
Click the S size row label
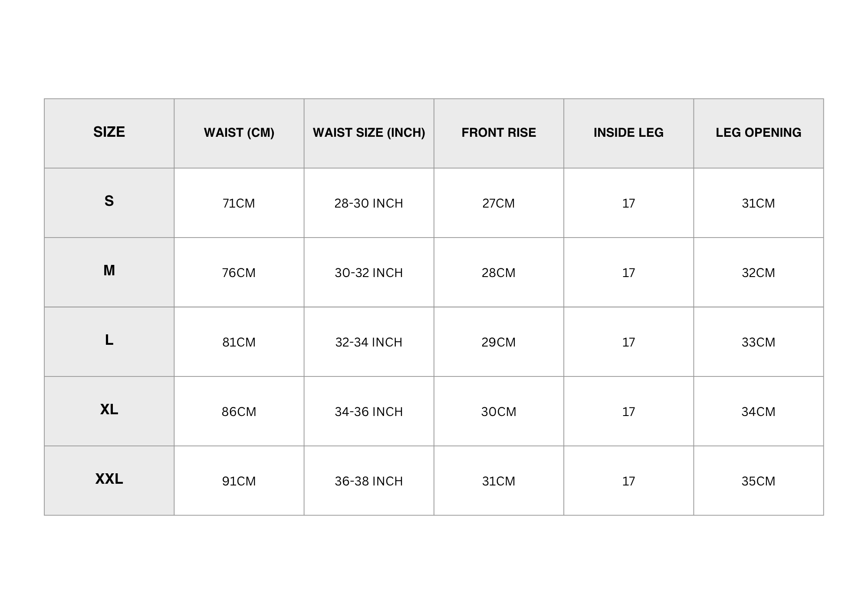109,201
